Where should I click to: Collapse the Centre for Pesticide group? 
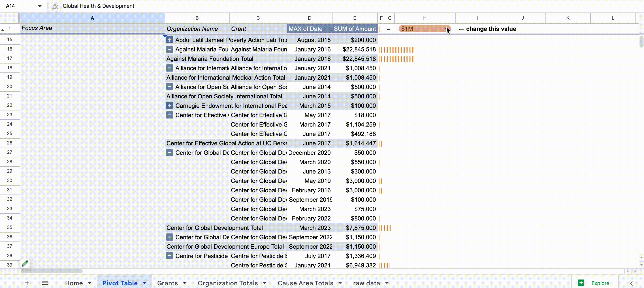coord(169,256)
